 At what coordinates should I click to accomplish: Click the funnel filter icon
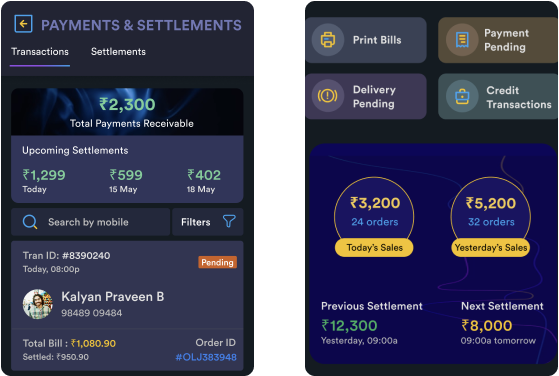point(229,221)
